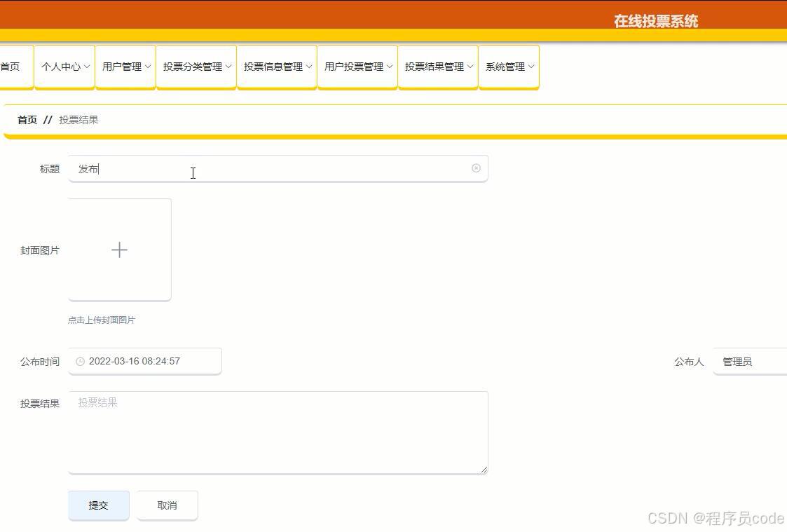
Task: Click the 在线投票系统 header title
Action: 656,21
